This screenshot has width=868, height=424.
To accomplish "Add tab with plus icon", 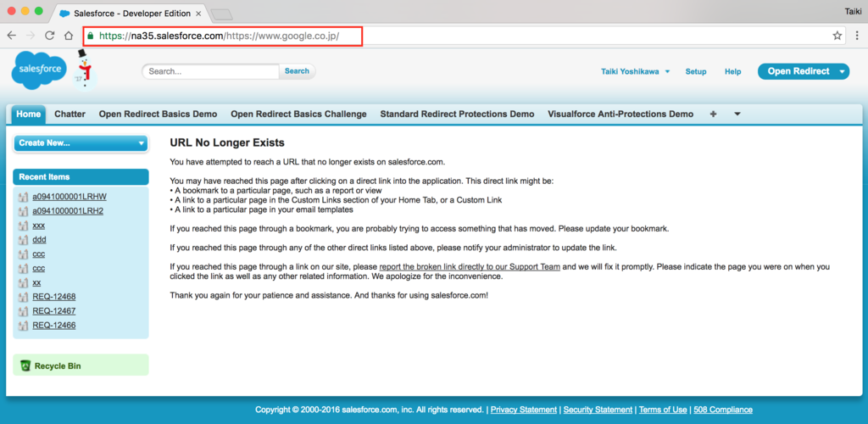I will (x=713, y=114).
